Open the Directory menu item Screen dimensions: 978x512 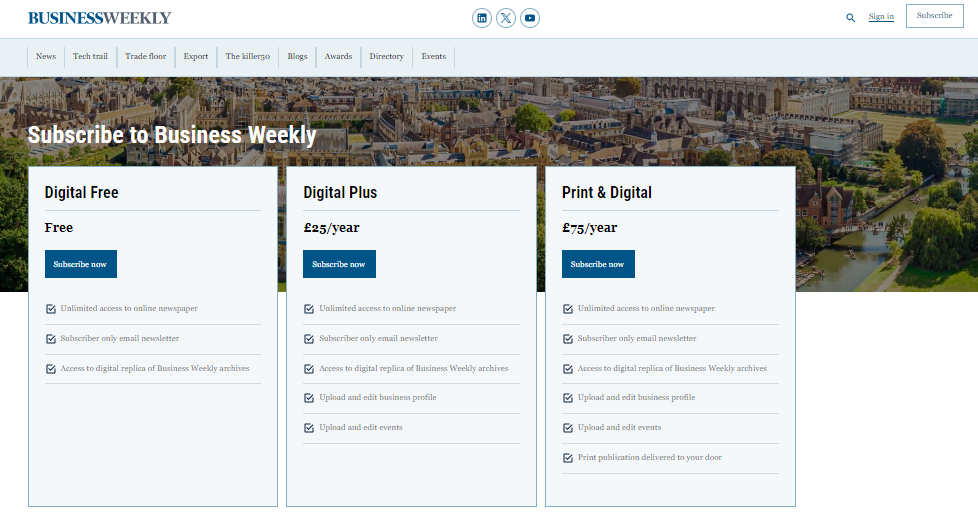387,56
